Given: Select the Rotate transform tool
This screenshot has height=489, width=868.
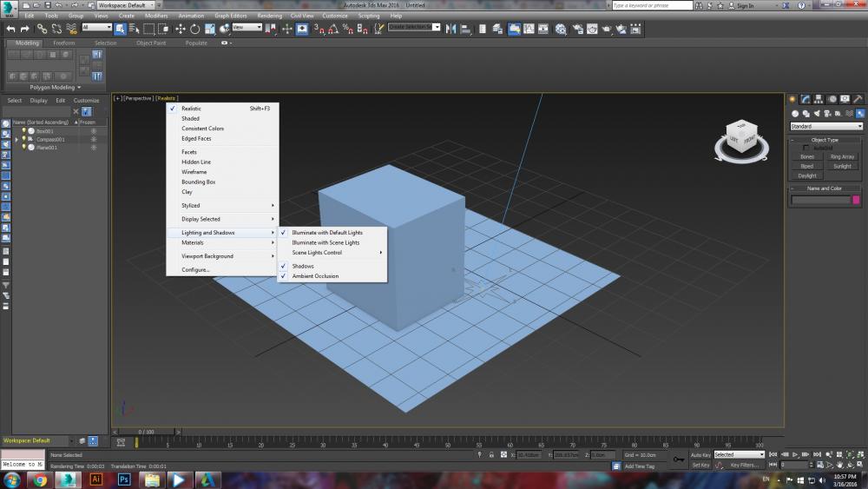Looking at the screenshot, I should (194, 29).
